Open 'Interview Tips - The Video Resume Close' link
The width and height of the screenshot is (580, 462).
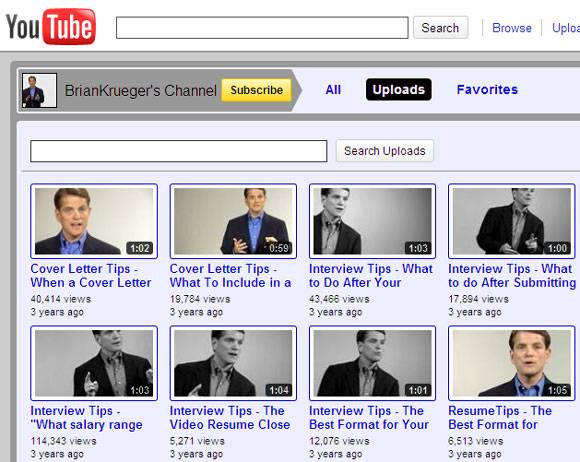[x=230, y=418]
